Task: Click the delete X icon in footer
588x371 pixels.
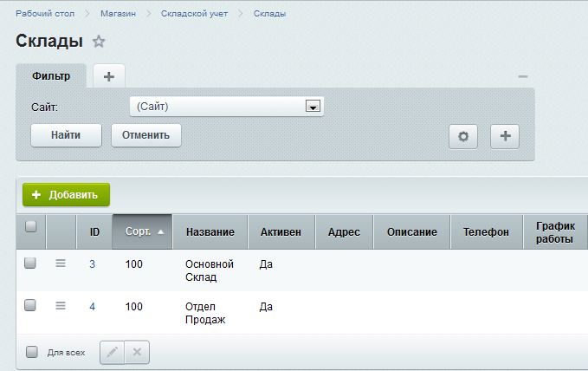Action: (138, 352)
